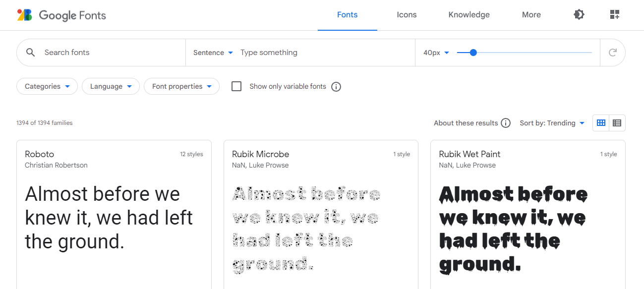Switch to the Icons tab
Screen dimensions: 644x289
407,15
